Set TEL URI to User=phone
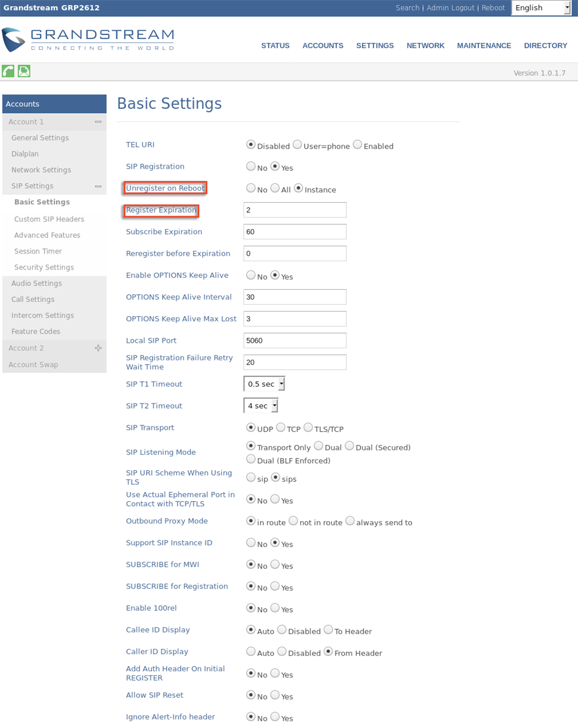 coord(297,144)
